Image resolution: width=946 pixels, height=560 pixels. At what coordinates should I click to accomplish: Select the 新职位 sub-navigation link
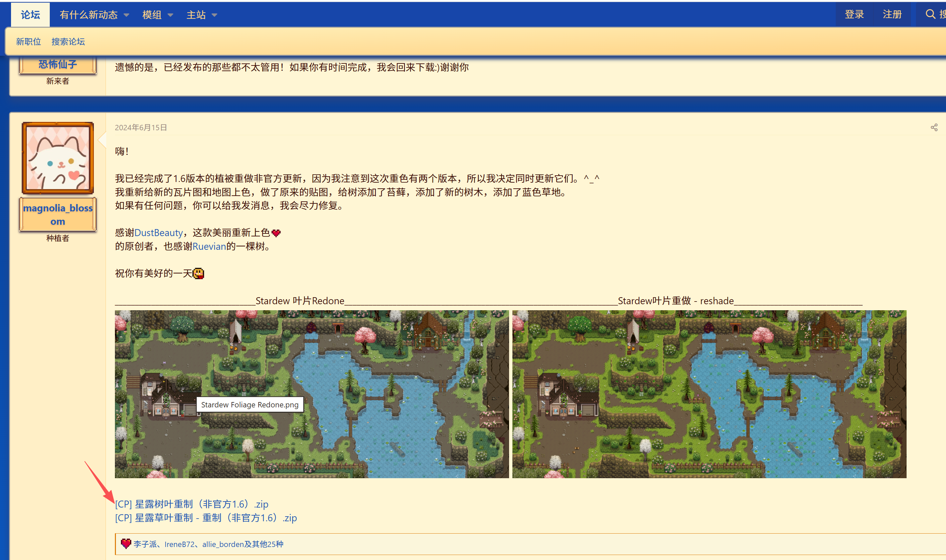tap(28, 41)
